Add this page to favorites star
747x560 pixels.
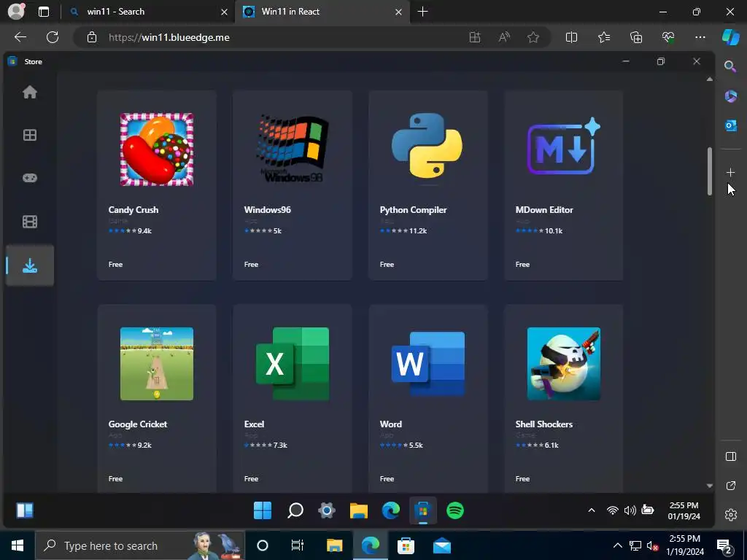(533, 37)
